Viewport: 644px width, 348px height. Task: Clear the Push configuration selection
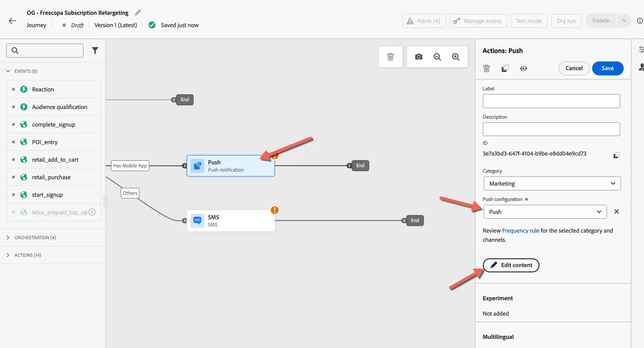point(616,212)
